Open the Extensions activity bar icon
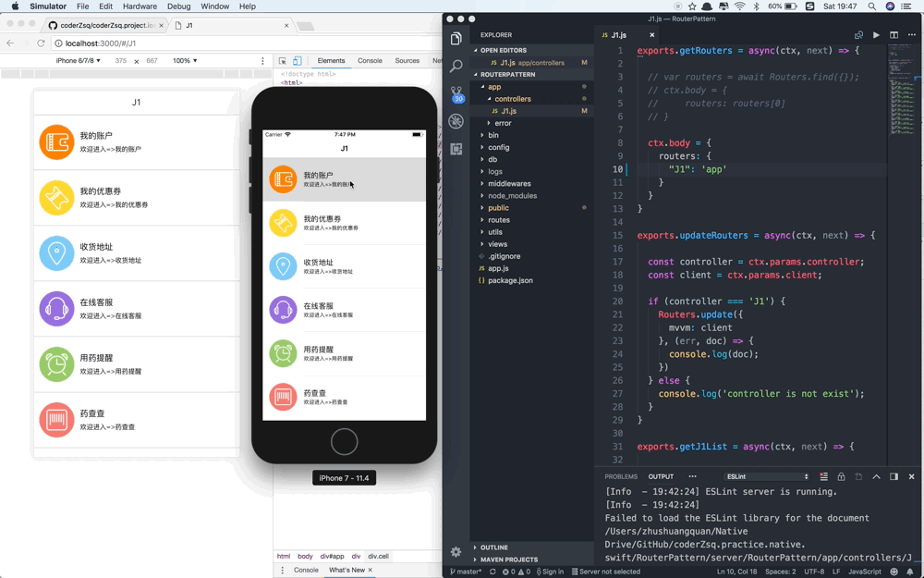Viewport: 924px width, 578px height. click(x=456, y=149)
